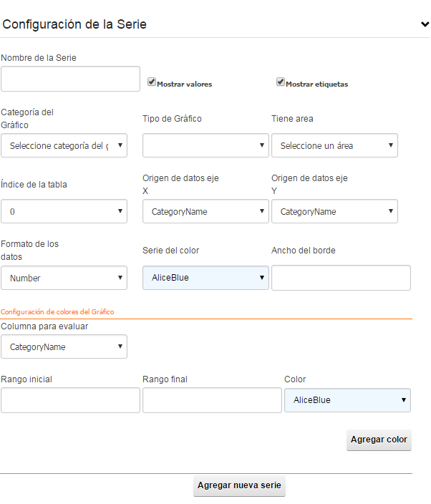Click the Configuración de colores del Gráfico heading
The width and height of the screenshot is (431, 504).
pos(57,312)
